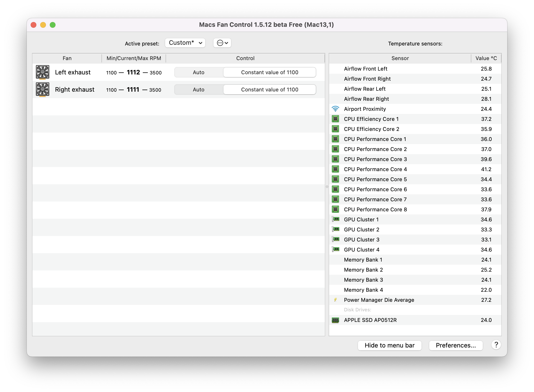This screenshot has height=392, width=534.
Task: Set Left exhaust fan to Auto
Action: tap(199, 72)
